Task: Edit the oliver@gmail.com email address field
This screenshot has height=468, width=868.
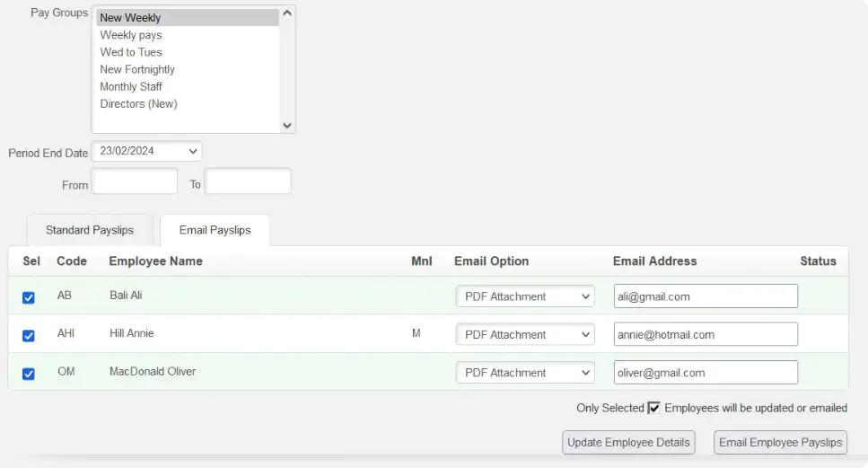Action: pos(706,372)
